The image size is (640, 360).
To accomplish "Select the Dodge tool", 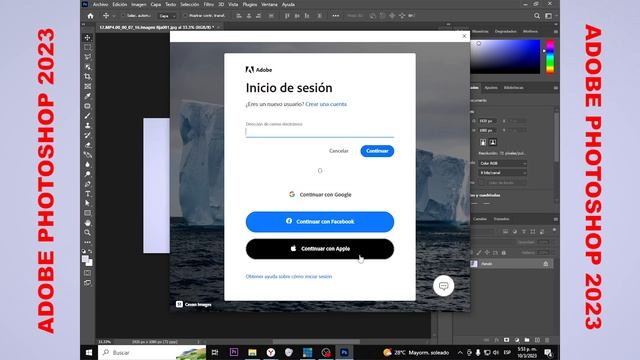I will point(87,174).
